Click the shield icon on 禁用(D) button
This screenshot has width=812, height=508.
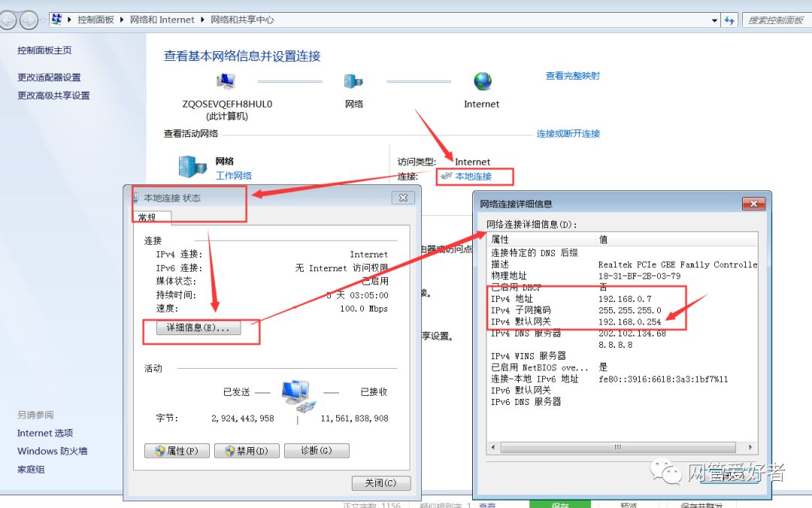(x=229, y=451)
